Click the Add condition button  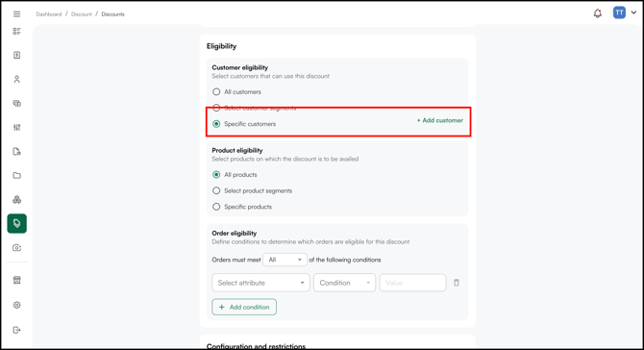(x=244, y=307)
